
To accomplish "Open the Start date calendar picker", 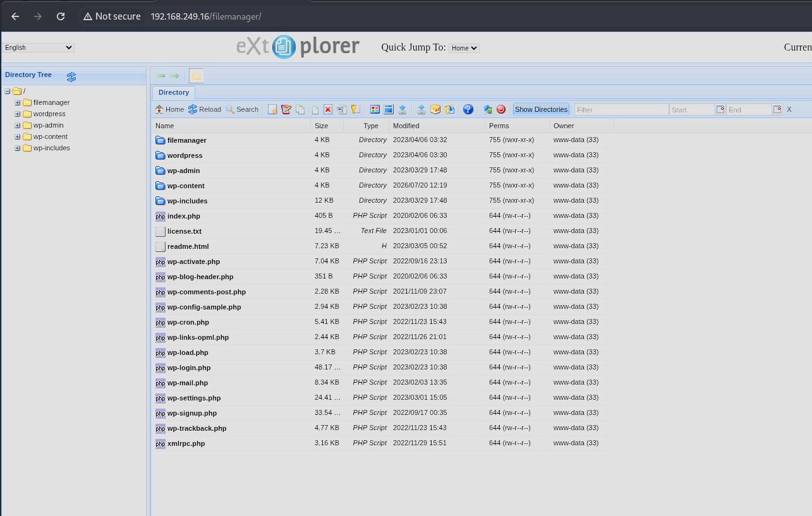I will [720, 109].
